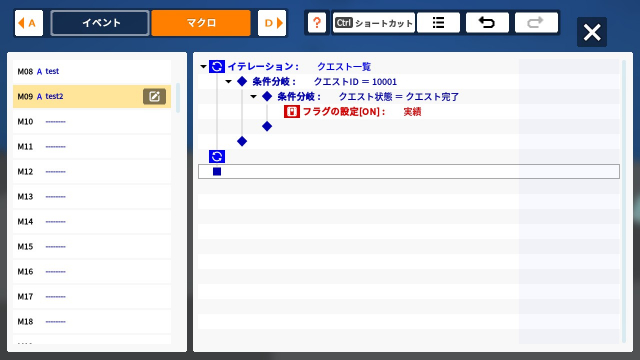Click the クエスト一覧 iteration text
Screen dimensions: 640x360
click(x=344, y=67)
